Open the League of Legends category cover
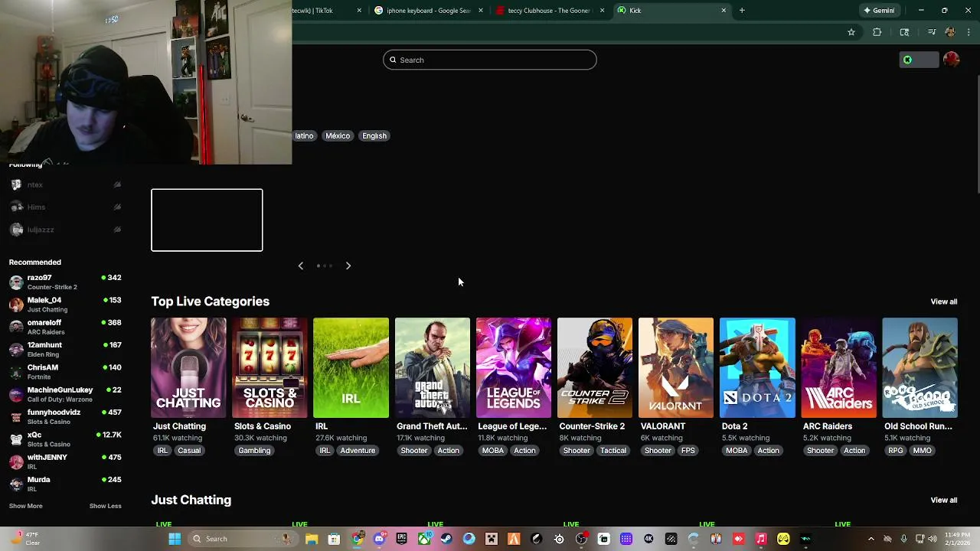 click(x=514, y=367)
